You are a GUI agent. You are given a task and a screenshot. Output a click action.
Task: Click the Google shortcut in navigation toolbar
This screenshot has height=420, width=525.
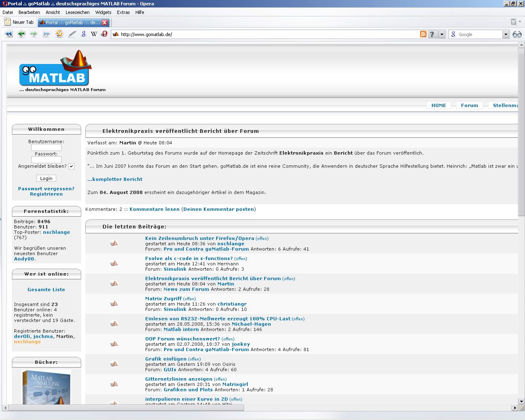tap(84, 34)
